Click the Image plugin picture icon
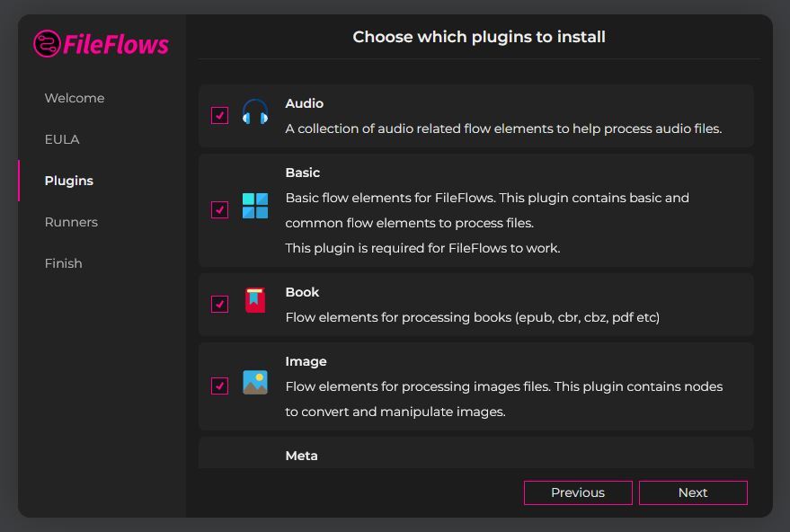 pyautogui.click(x=255, y=383)
